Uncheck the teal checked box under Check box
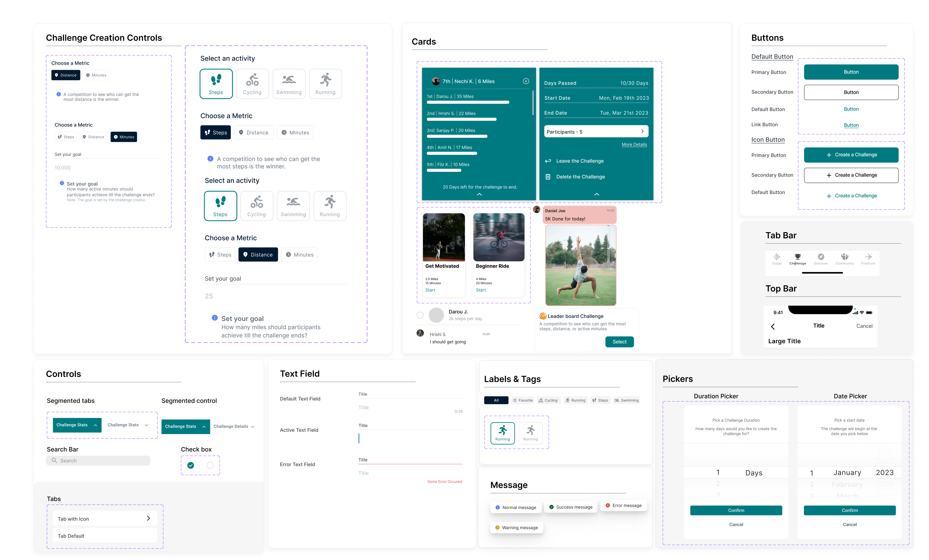 (x=191, y=466)
